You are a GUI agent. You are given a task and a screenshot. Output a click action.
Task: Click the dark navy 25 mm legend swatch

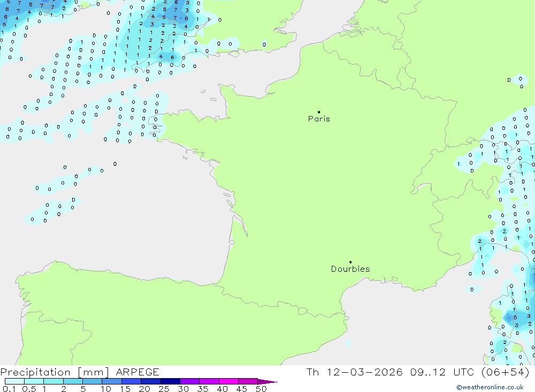pos(170,381)
